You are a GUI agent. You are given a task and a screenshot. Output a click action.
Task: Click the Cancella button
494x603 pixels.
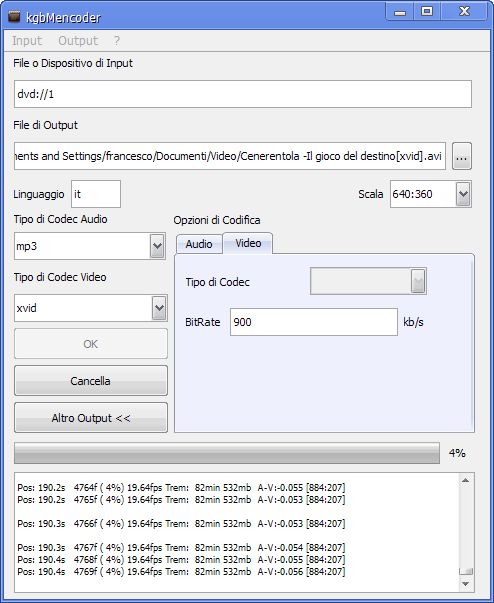91,381
